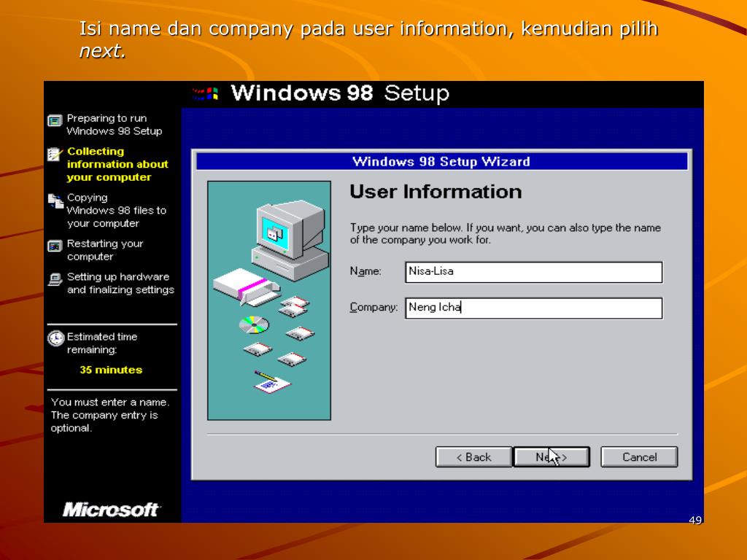The image size is (747, 560).
Task: Click the 'Company:' label
Action: (373, 307)
